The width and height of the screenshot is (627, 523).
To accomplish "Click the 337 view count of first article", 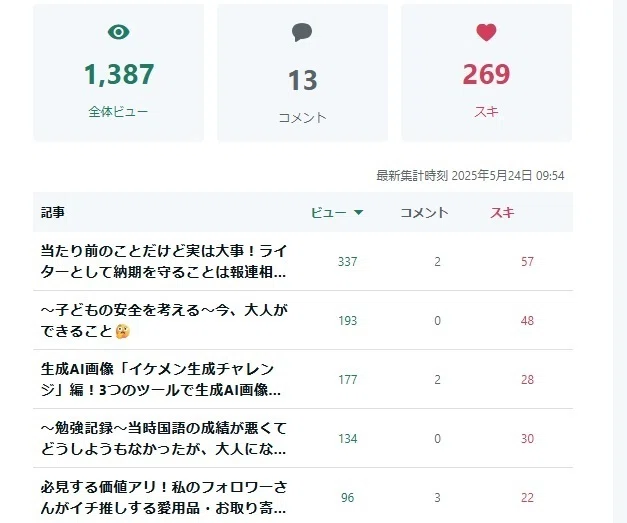I will (x=347, y=262).
